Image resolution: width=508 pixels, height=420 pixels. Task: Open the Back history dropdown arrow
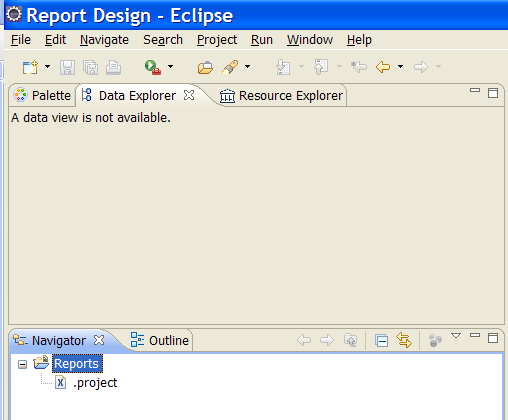(x=400, y=66)
